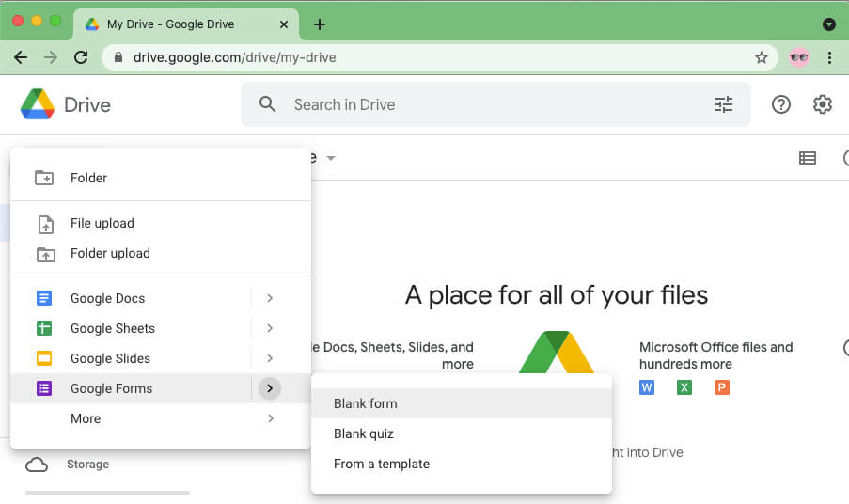View site info lock icon
This screenshot has width=849, height=504.
tap(118, 57)
